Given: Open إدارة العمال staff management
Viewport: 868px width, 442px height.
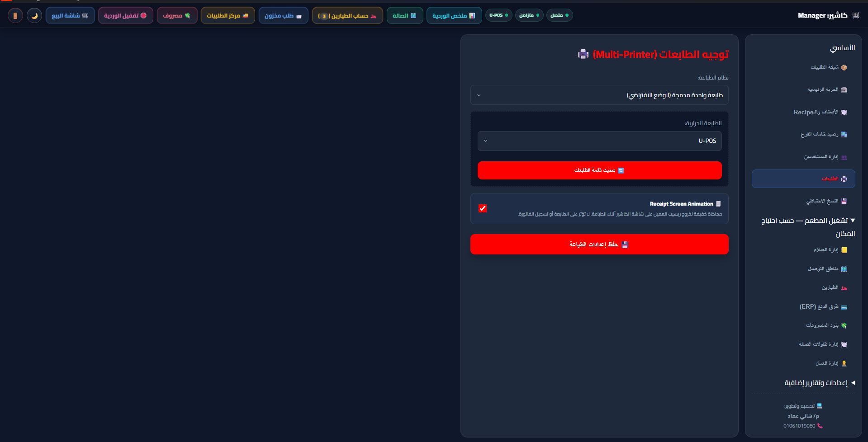Looking at the screenshot, I should coord(803,363).
